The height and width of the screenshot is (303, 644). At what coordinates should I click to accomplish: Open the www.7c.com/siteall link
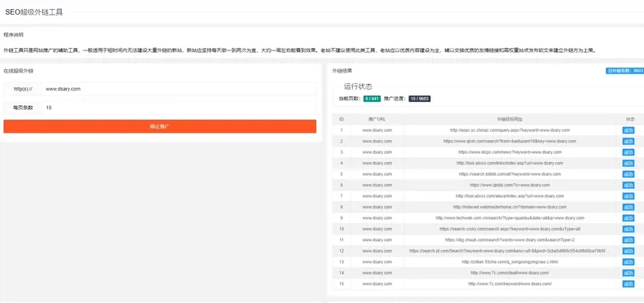coord(509,273)
